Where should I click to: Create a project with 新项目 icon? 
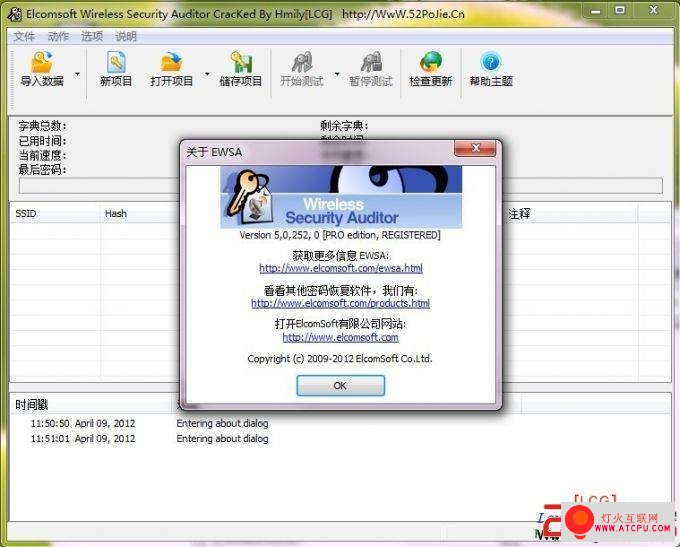116,62
